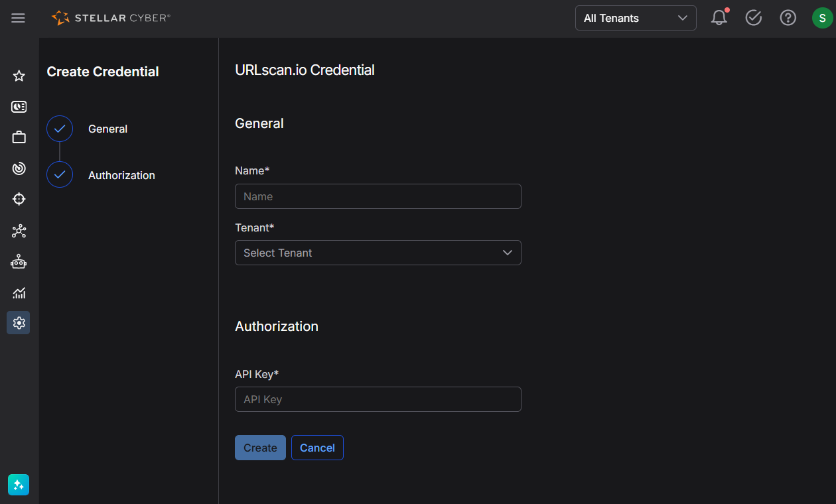Open the settings gear icon in sidebar
The height and width of the screenshot is (504, 836).
click(x=19, y=323)
